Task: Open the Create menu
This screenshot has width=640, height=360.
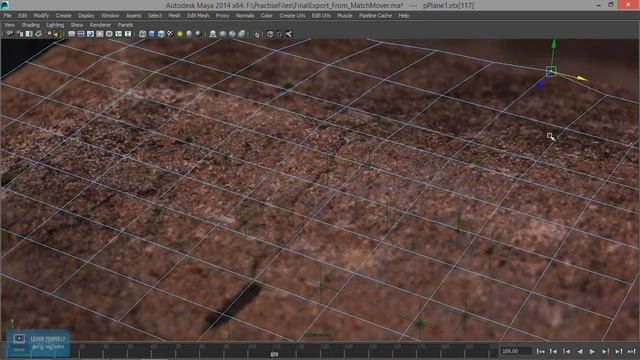Action: tap(63, 16)
